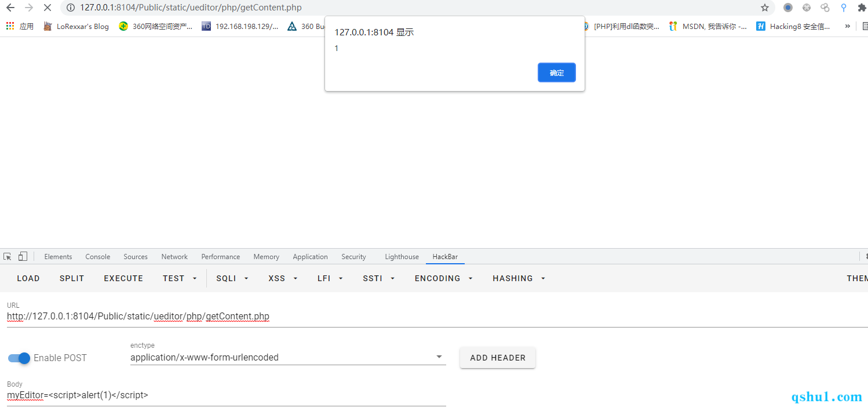868x411 pixels.
Task: Open the Hacking8 安全信 bookmark
Action: click(793, 26)
